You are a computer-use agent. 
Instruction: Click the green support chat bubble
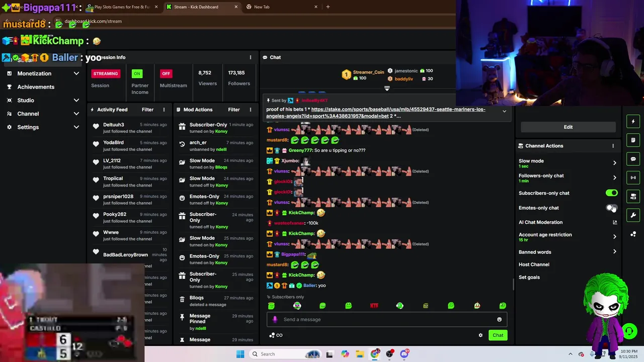coord(629,331)
